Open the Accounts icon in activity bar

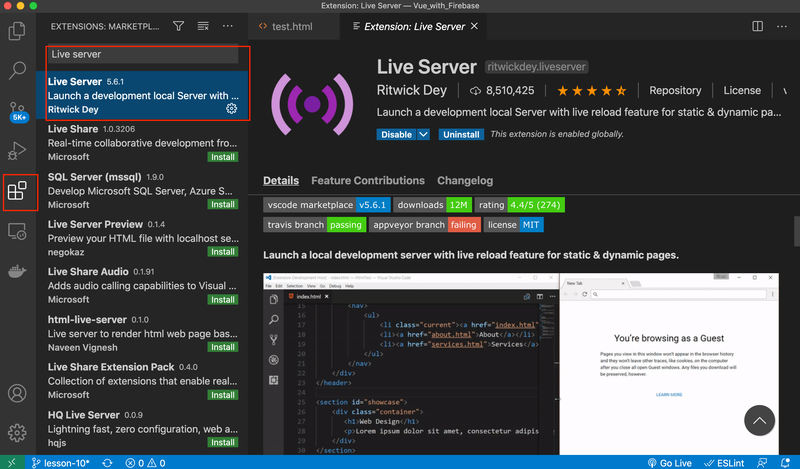pos(17,393)
